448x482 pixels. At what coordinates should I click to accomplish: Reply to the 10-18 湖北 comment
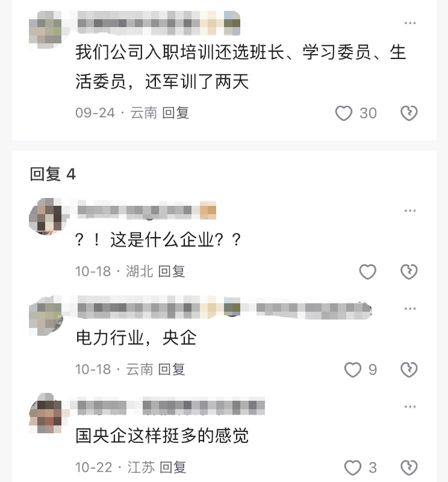pyautogui.click(x=172, y=271)
